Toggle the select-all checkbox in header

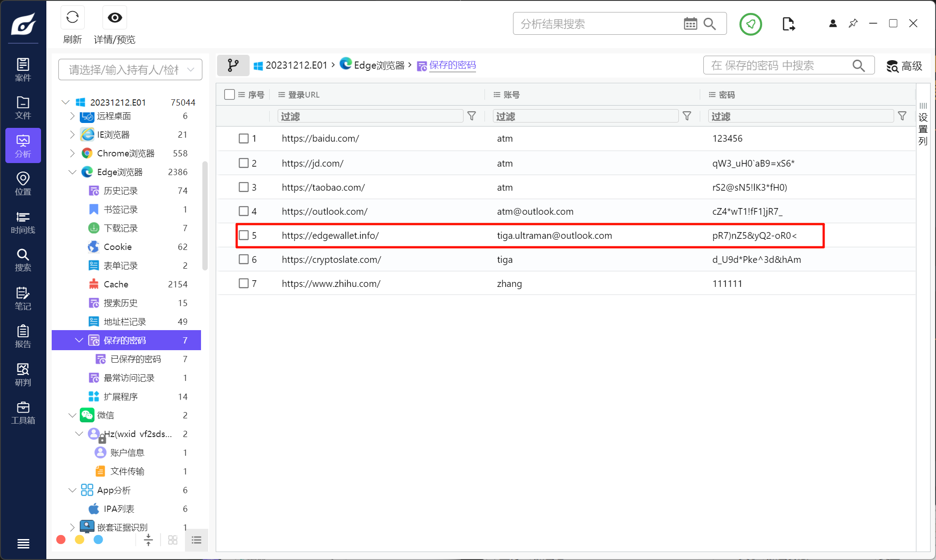click(x=230, y=94)
